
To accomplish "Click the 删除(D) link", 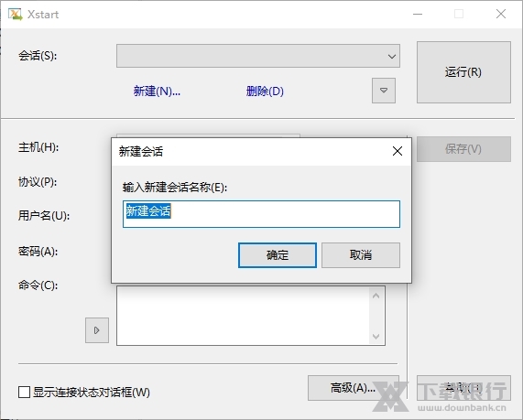I will 265,91.
